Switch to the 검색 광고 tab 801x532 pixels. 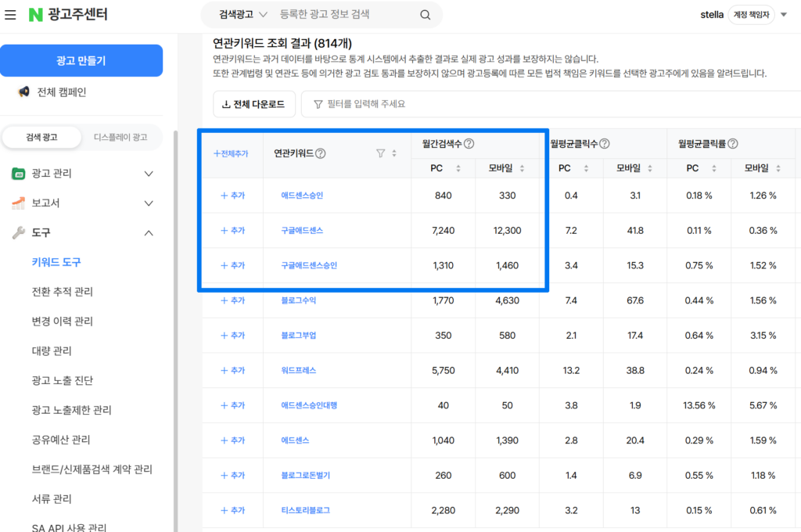pyautogui.click(x=42, y=137)
